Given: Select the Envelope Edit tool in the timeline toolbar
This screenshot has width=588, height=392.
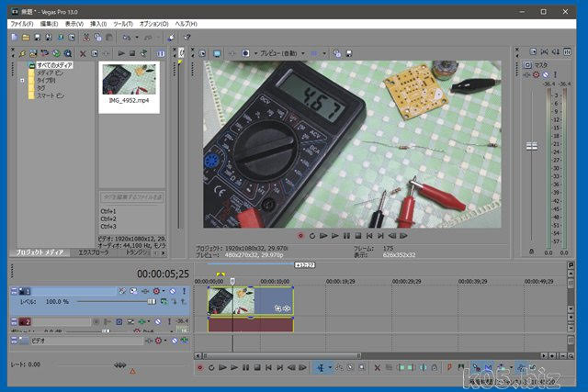Looking at the screenshot, I should coord(339,367).
